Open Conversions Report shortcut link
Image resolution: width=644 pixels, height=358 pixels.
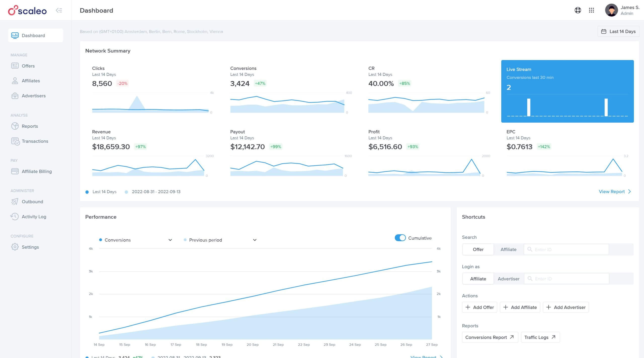tap(489, 337)
